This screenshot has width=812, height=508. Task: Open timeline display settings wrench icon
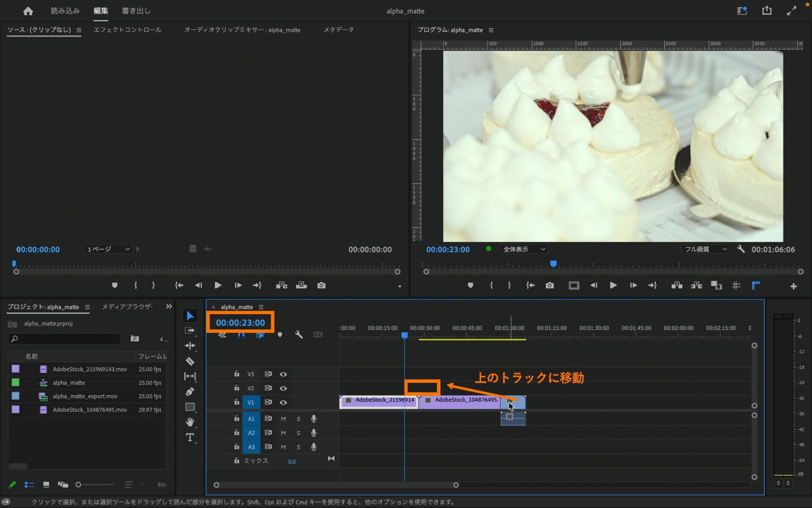[299, 335]
